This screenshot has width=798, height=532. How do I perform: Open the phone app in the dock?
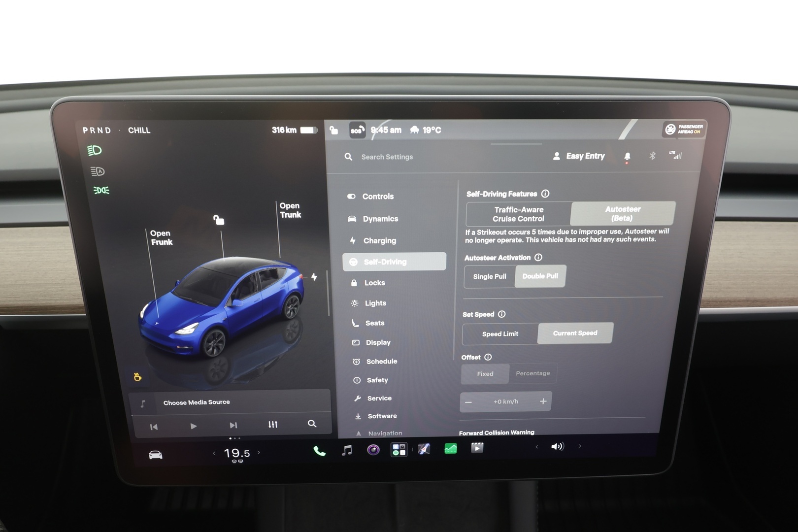(x=319, y=451)
